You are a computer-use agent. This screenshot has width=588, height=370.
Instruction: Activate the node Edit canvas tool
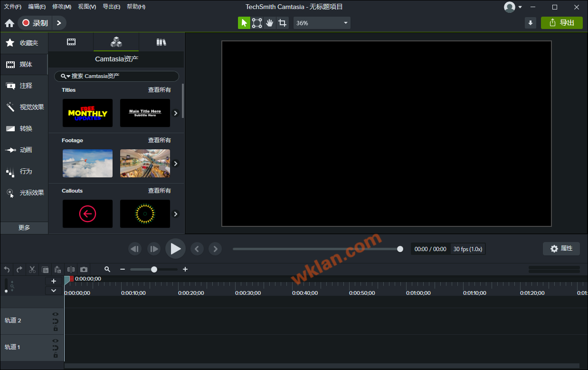pos(257,23)
